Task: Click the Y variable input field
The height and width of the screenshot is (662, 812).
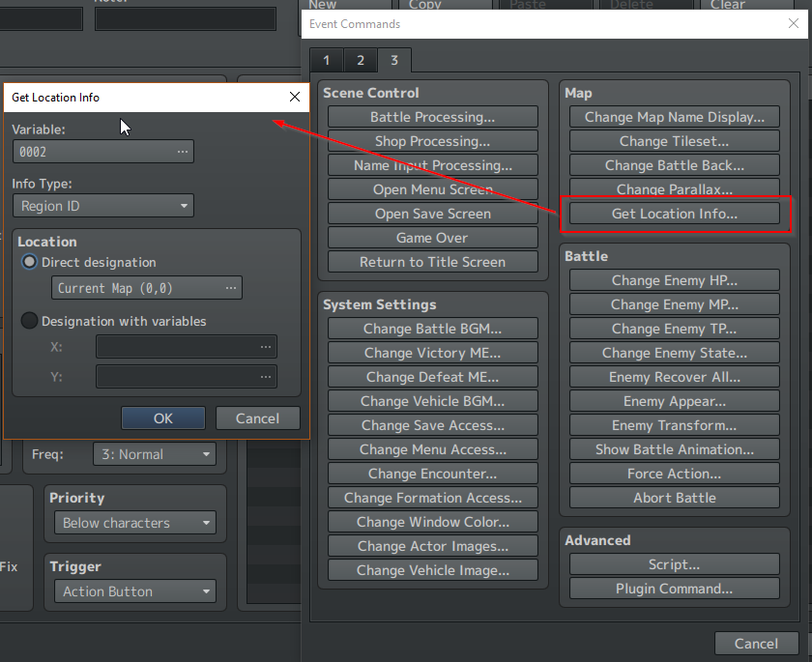Action: click(186, 377)
